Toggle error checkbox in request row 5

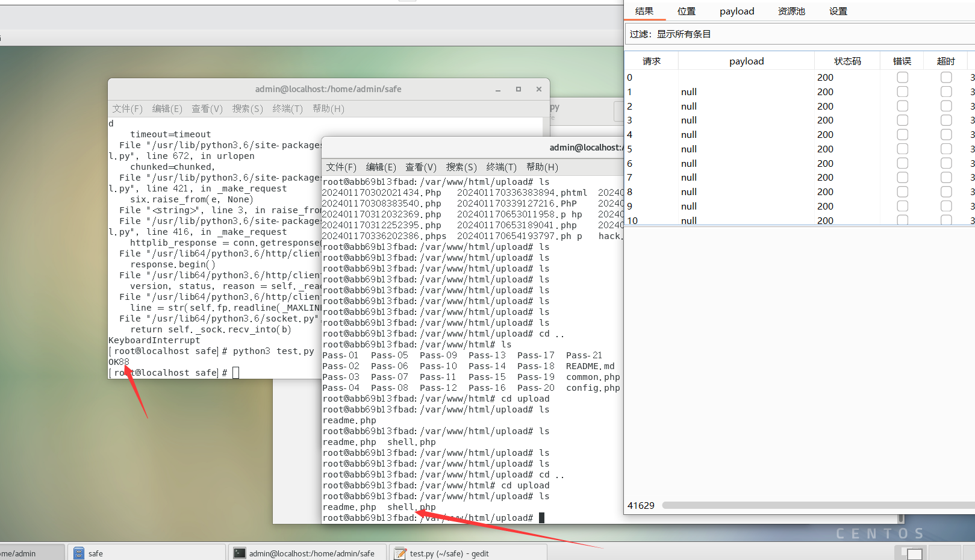[902, 149]
